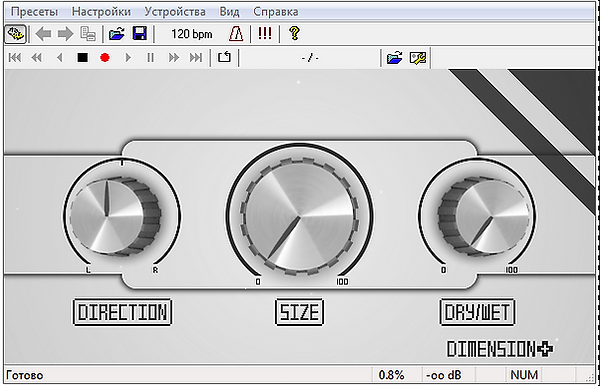
Task: Go to previous preset with left arrow
Action: tap(43, 34)
